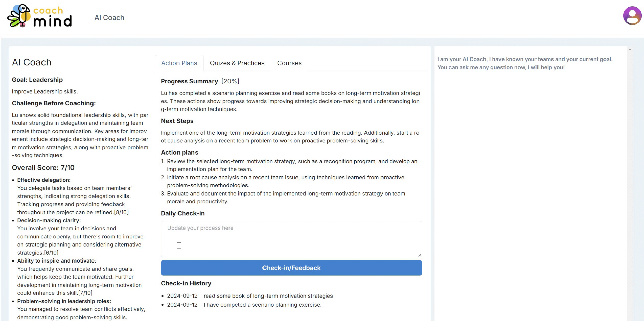Switch to the Courses tab
Viewport: 644px width, 321px height.
pyautogui.click(x=289, y=63)
